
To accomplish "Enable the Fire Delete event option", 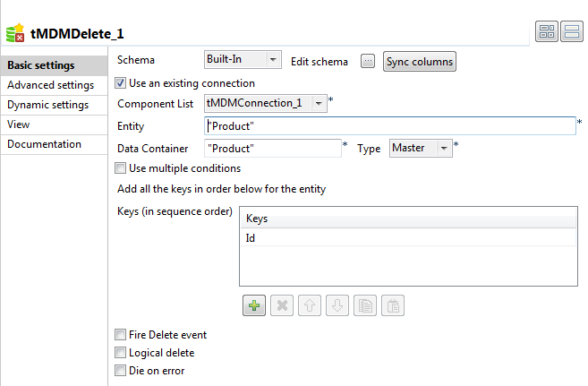I will click(121, 335).
